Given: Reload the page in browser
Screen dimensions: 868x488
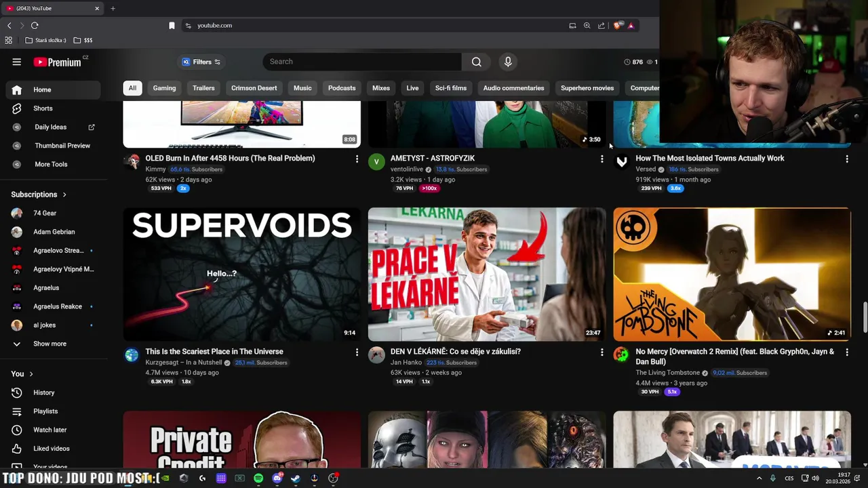Looking at the screenshot, I should [35, 25].
